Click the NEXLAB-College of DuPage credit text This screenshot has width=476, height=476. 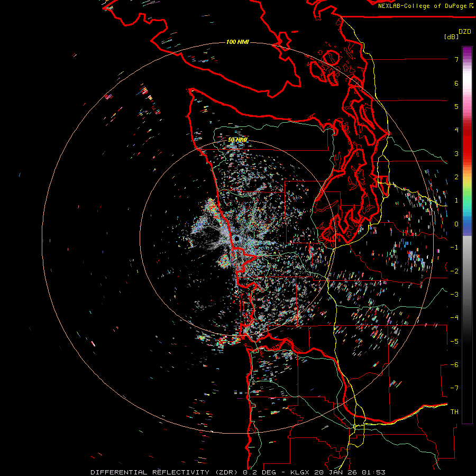(x=425, y=6)
